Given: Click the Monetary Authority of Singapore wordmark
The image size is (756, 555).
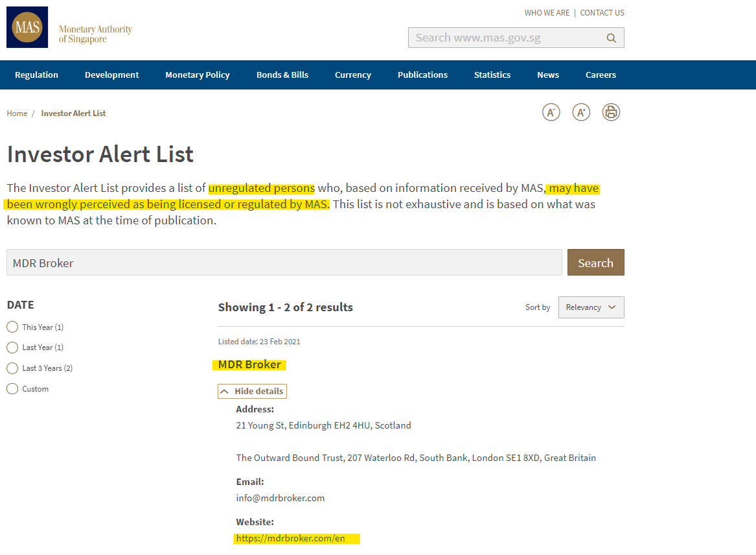Looking at the screenshot, I should tap(95, 34).
